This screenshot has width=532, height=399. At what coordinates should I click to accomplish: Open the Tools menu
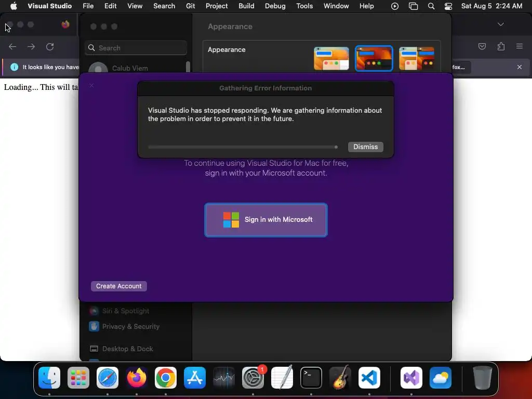coord(304,6)
